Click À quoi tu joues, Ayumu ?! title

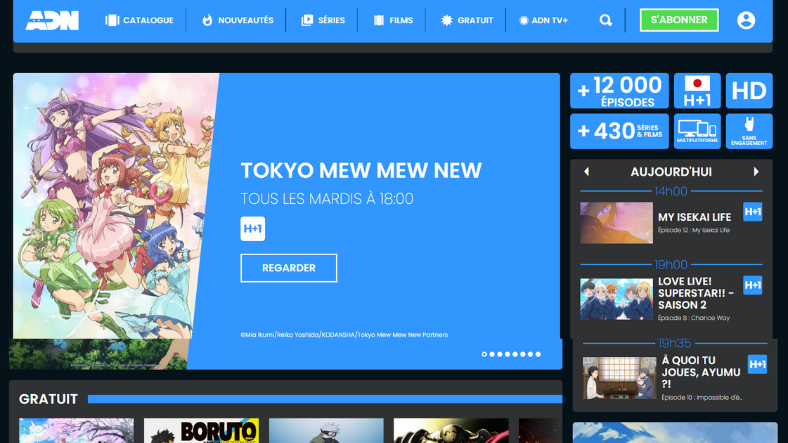click(701, 372)
